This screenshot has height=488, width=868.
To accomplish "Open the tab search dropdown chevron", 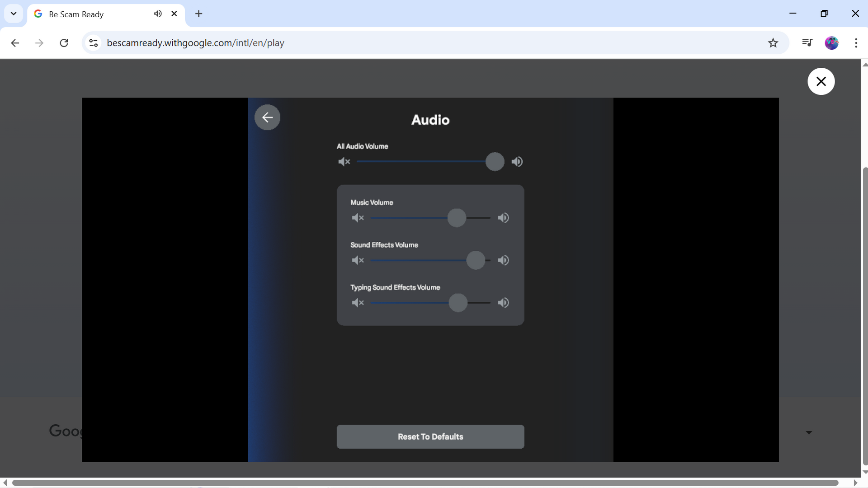I will 14,14.
